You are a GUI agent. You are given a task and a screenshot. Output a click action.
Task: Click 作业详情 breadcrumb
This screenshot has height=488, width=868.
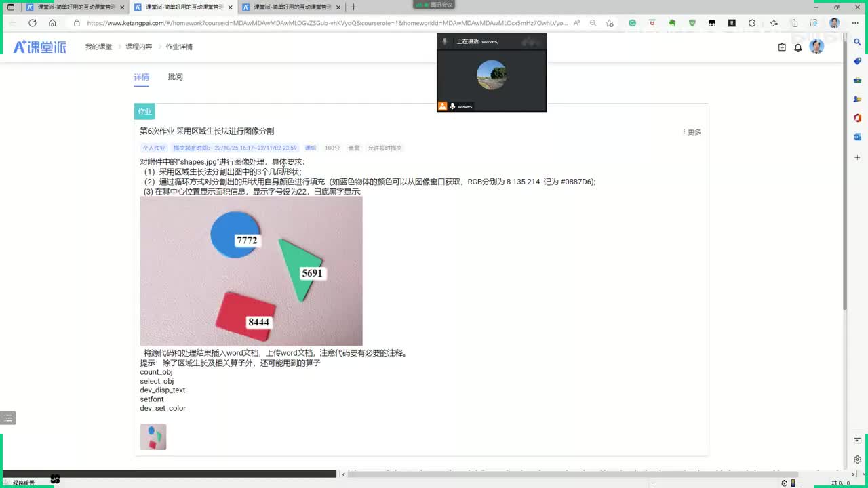(x=179, y=47)
